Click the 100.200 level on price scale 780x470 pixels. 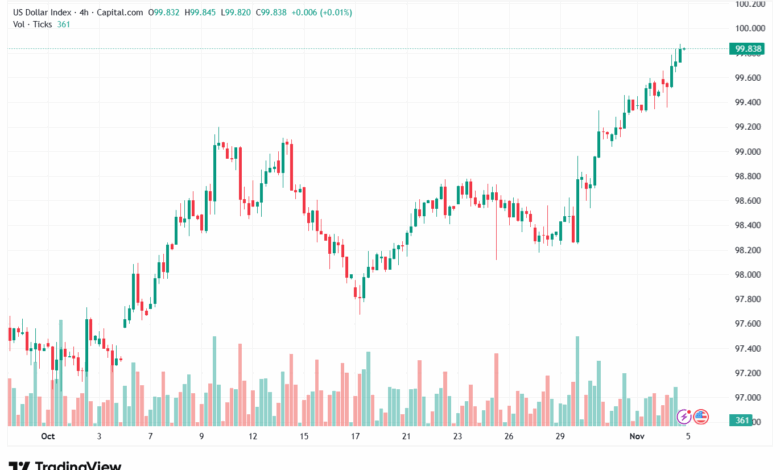(x=749, y=4)
